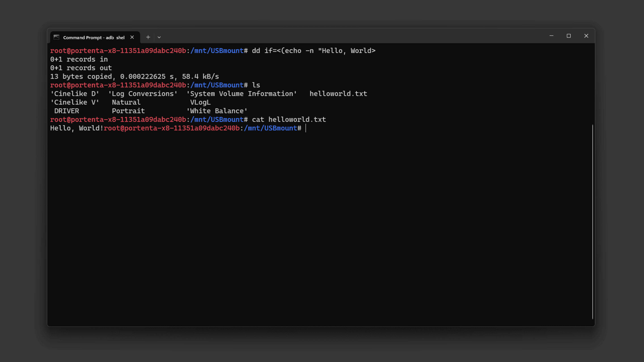Image resolution: width=644 pixels, height=362 pixels.
Task: Click the 'Hello, World!' output text
Action: (77, 128)
